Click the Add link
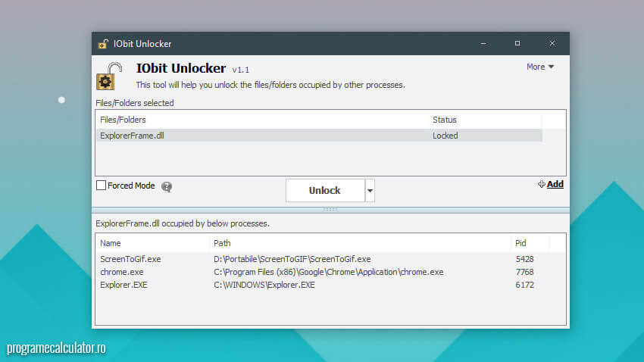The height and width of the screenshot is (362, 644). [x=555, y=184]
